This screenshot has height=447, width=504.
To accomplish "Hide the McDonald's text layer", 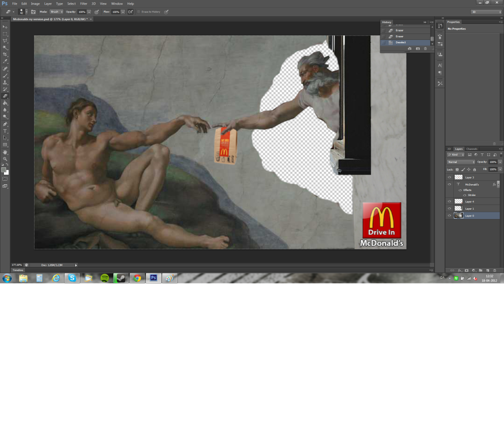I will pyautogui.click(x=449, y=184).
